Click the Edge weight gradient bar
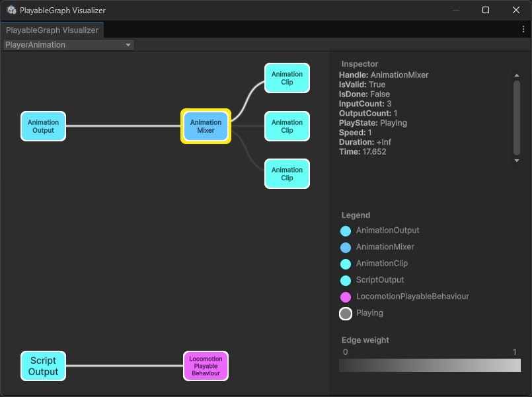This screenshot has height=397, width=532. (430, 365)
